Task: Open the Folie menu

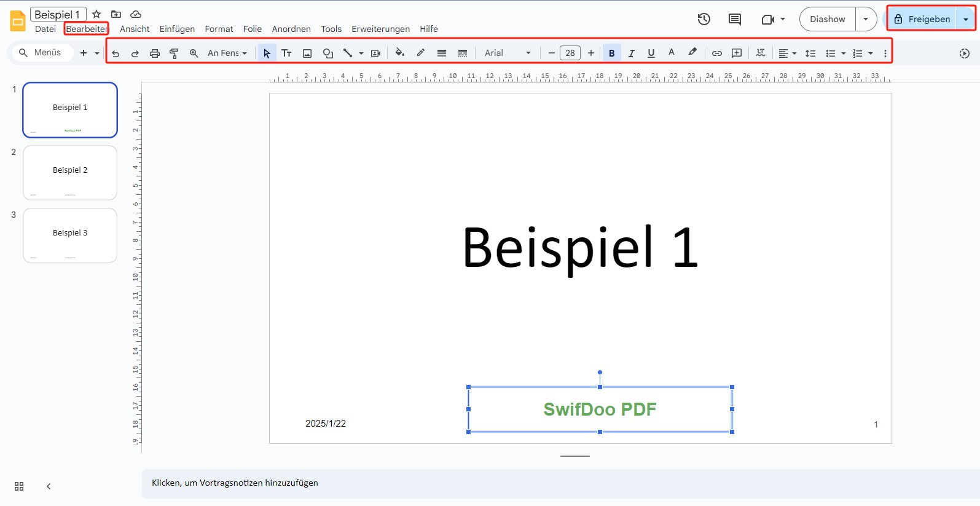Action: click(x=253, y=29)
